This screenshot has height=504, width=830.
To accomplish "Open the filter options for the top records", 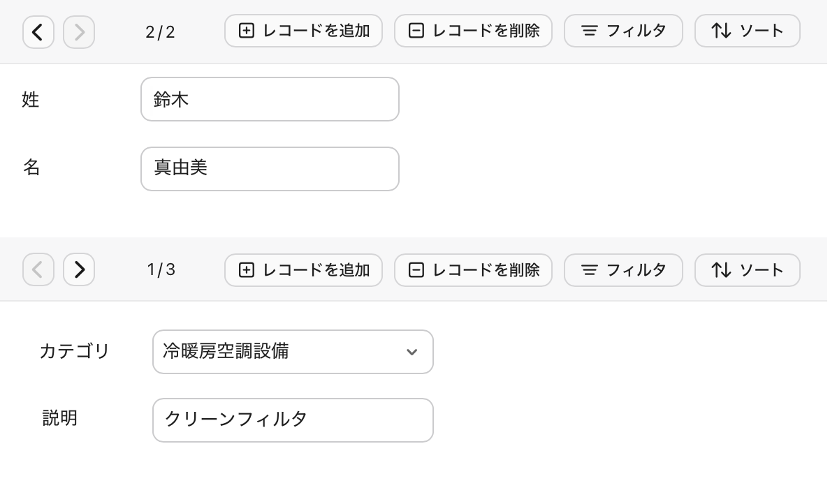I will pos(623,31).
